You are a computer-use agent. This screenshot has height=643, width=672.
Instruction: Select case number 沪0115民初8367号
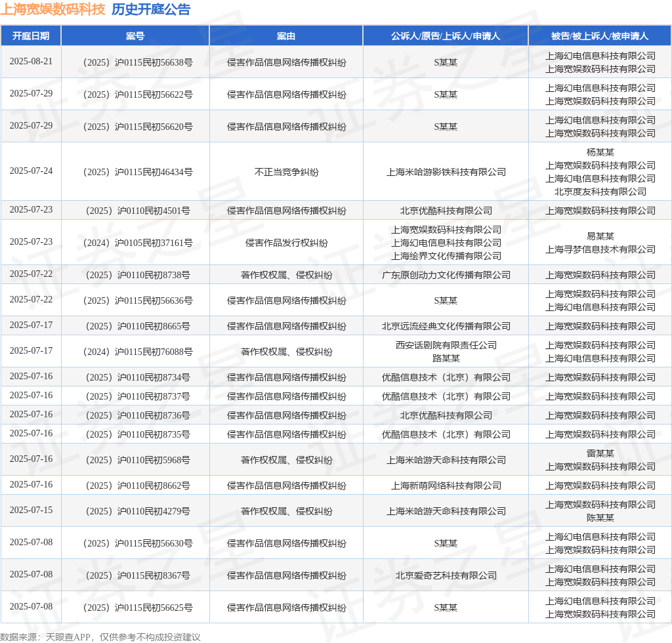click(x=138, y=575)
